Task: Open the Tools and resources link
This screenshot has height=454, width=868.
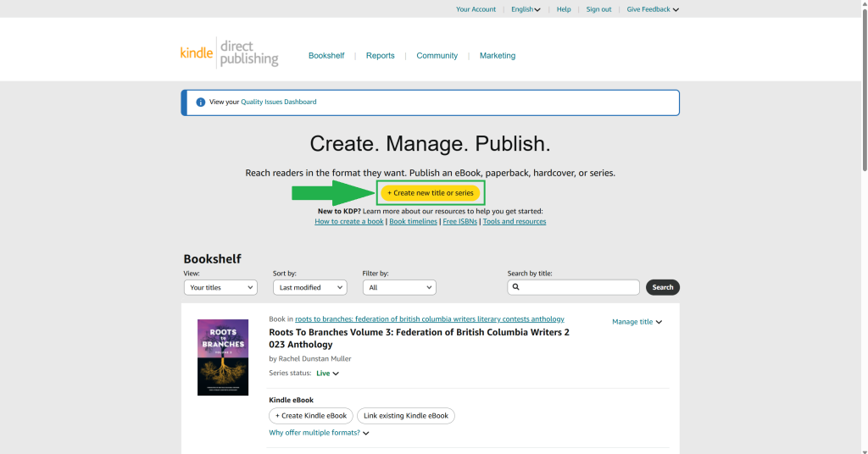Action: click(515, 221)
